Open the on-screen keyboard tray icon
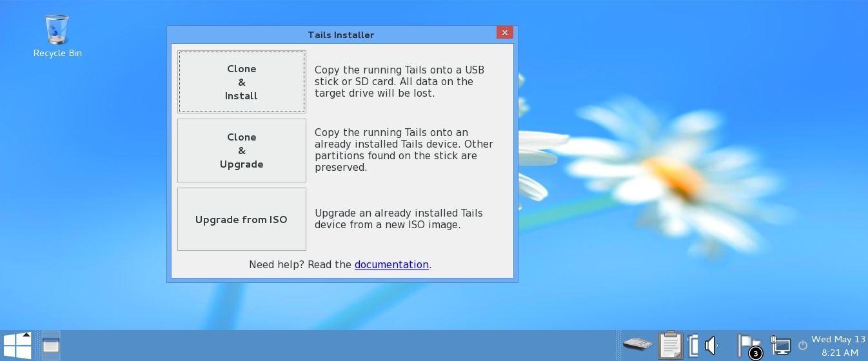 pos(638,346)
